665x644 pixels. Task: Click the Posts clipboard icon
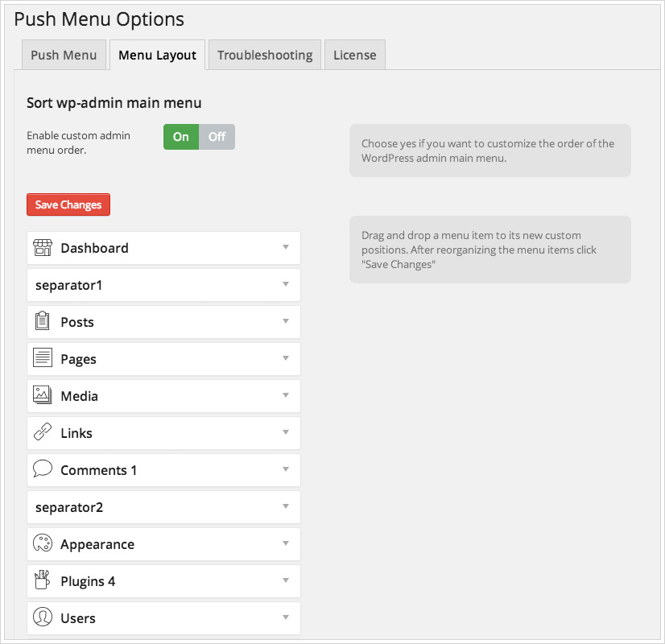click(x=43, y=321)
